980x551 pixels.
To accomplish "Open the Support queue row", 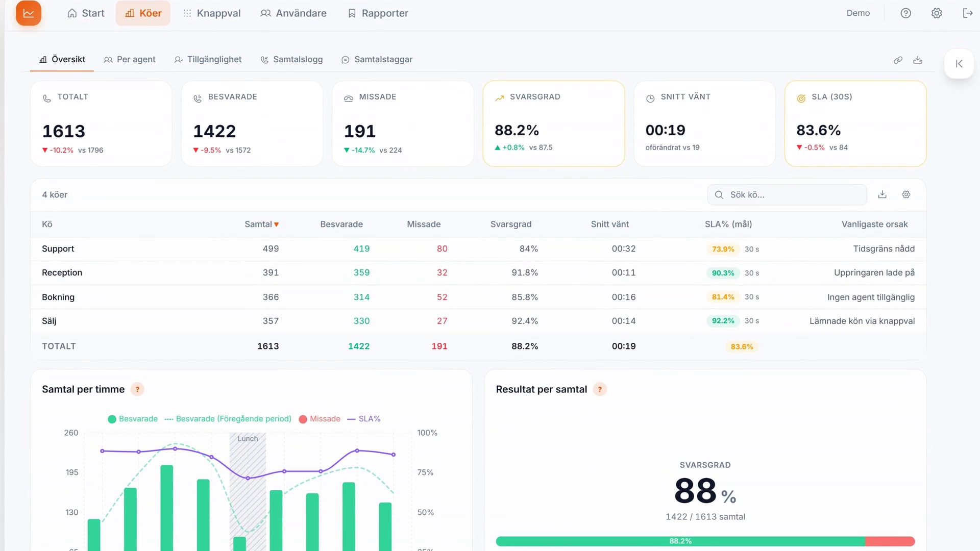I will click(x=478, y=249).
